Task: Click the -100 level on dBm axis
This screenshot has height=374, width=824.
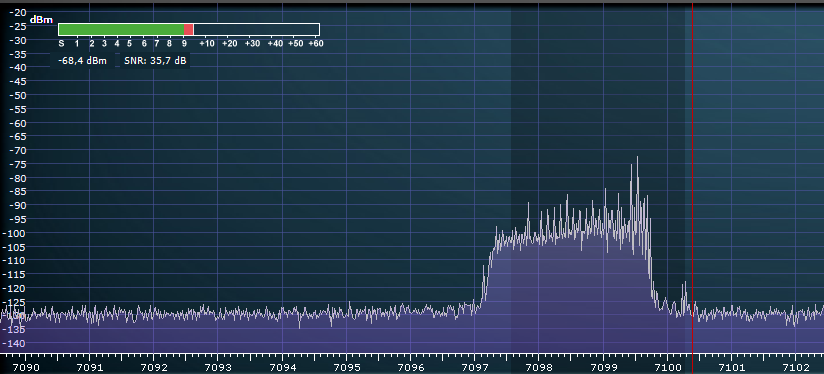Action: [x=16, y=233]
